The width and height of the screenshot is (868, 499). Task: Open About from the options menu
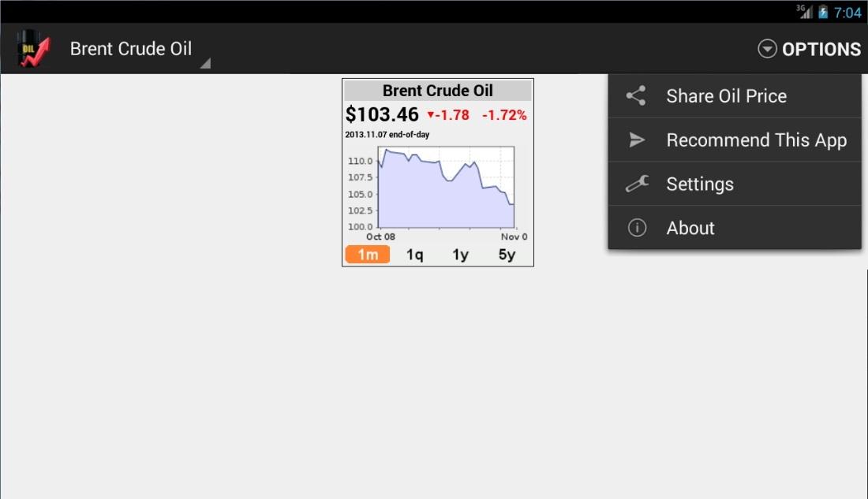735,227
